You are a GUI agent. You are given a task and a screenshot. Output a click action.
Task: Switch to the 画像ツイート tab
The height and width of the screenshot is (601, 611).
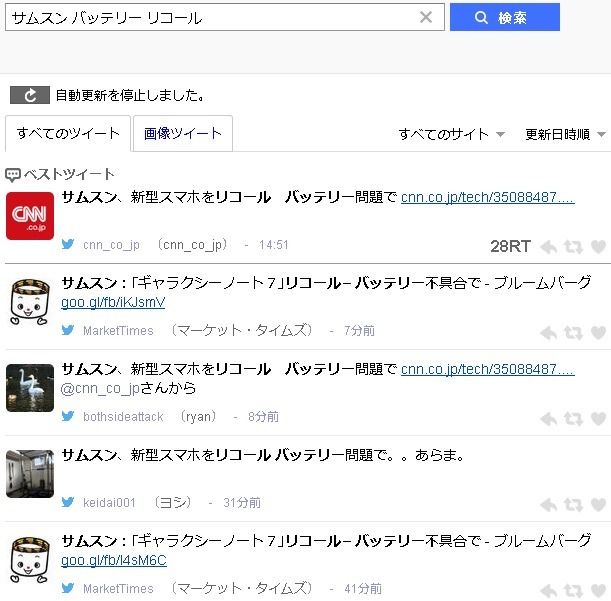click(183, 133)
